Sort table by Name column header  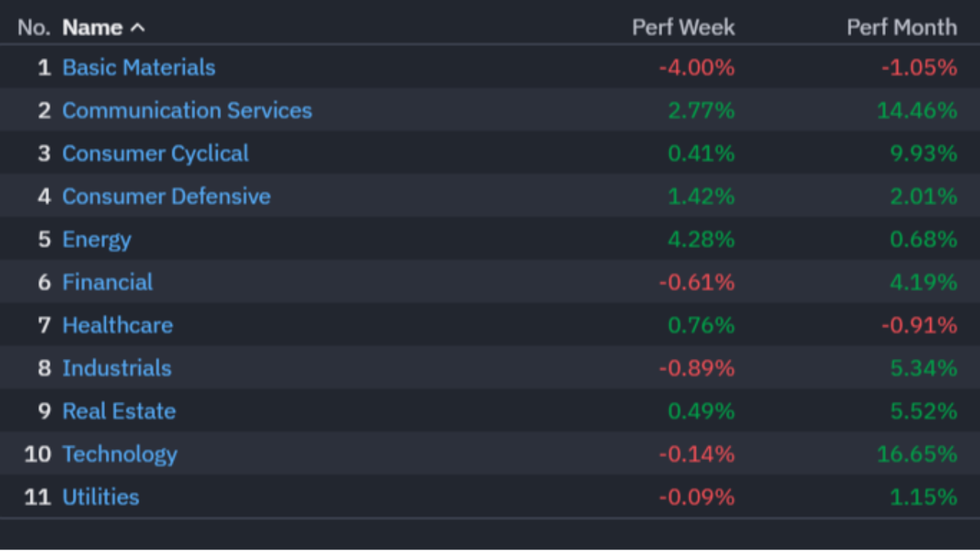pos(93,28)
